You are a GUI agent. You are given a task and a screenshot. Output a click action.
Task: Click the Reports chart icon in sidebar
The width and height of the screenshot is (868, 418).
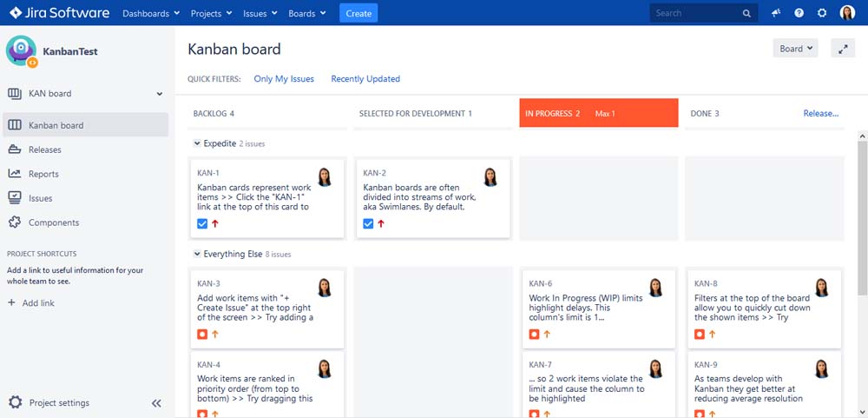(15, 174)
